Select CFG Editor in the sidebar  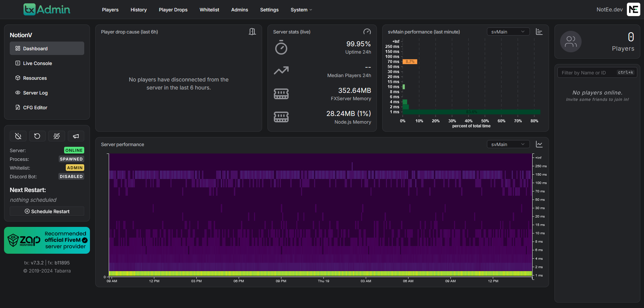(x=35, y=107)
